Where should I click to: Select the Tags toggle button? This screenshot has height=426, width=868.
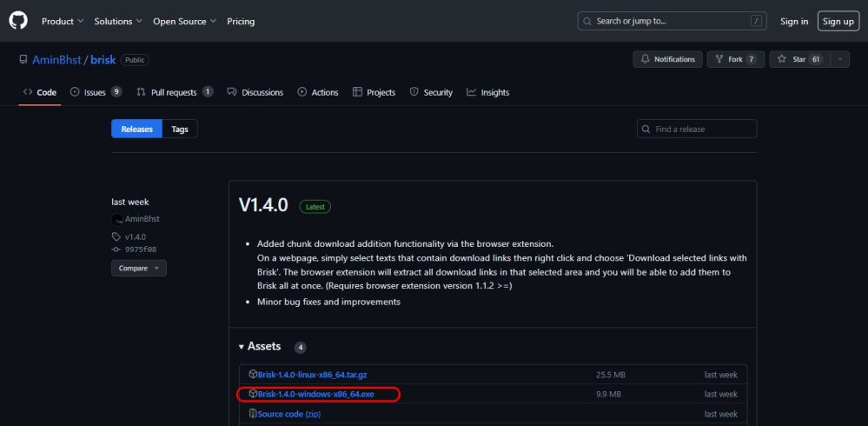(x=180, y=129)
